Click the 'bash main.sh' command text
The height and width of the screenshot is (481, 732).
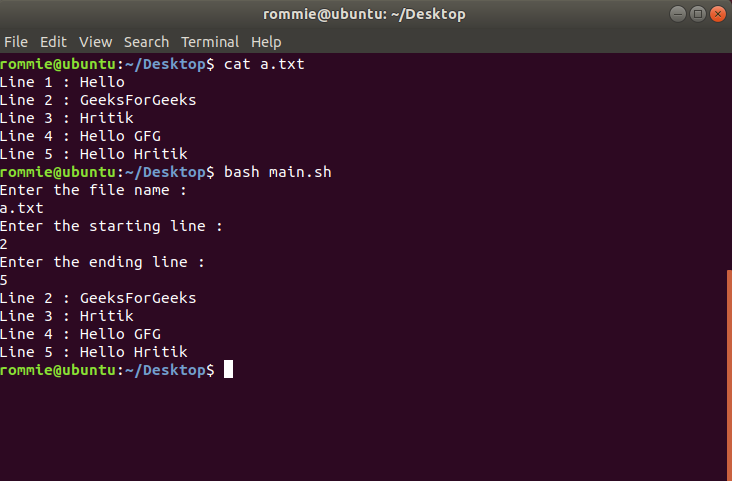point(277,172)
